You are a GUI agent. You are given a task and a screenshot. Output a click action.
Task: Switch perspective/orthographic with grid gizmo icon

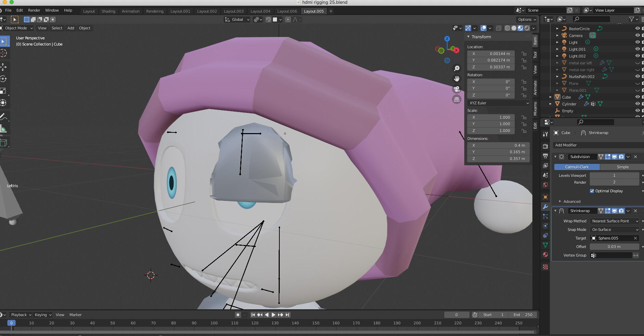click(457, 100)
